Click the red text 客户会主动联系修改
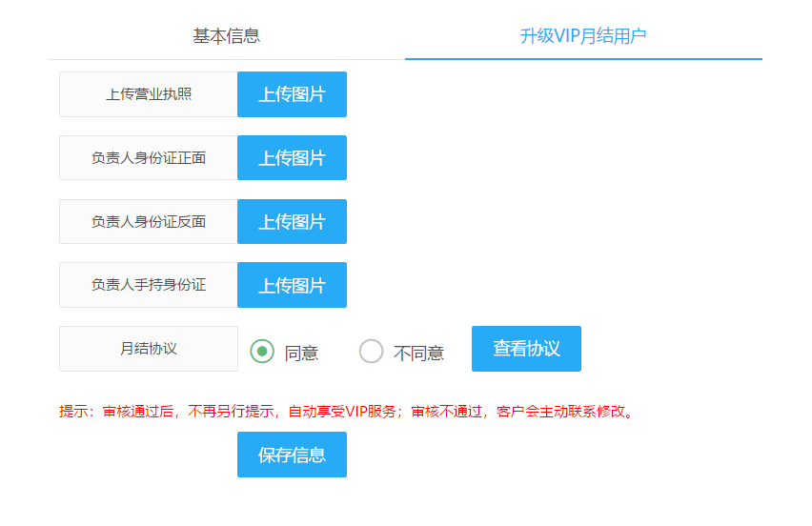Screen dimensions: 812x526 [x=560, y=412]
